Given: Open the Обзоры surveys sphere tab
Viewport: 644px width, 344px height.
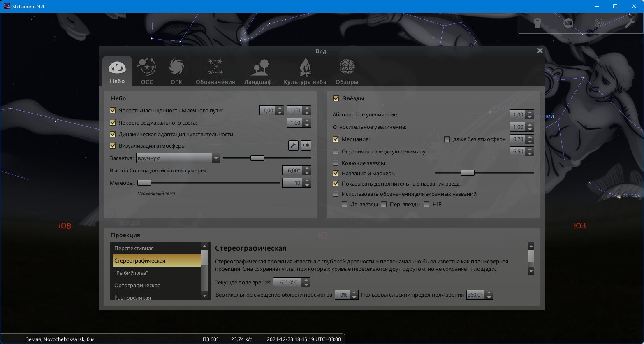Looking at the screenshot, I should [x=347, y=71].
